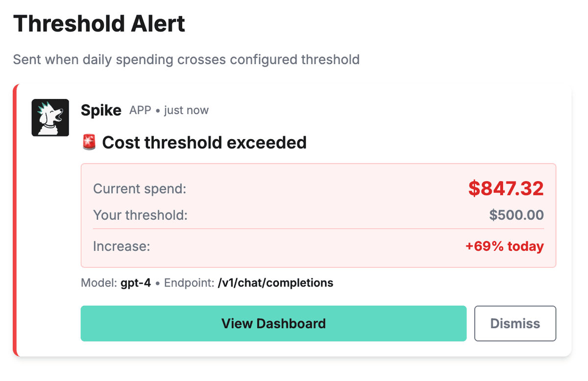Click the +69% today increase figure
The height and width of the screenshot is (381, 588).
tap(505, 246)
